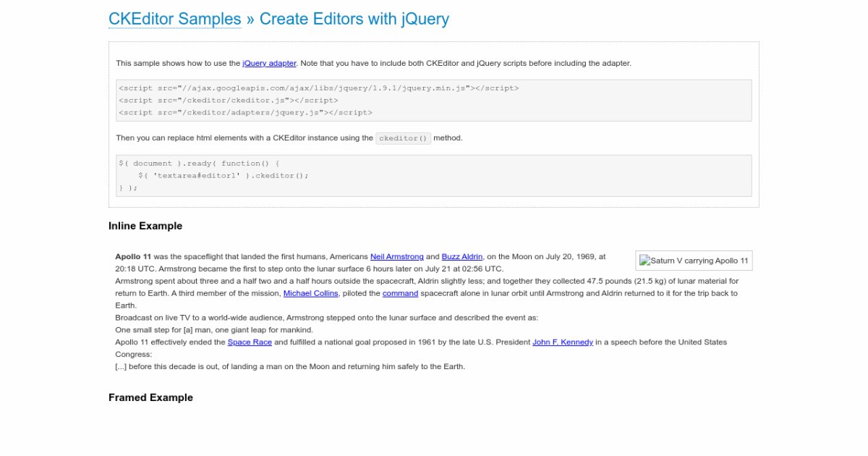The image size is (868, 456).
Task: Follow the John F. Kennedy link
Action: [563, 342]
